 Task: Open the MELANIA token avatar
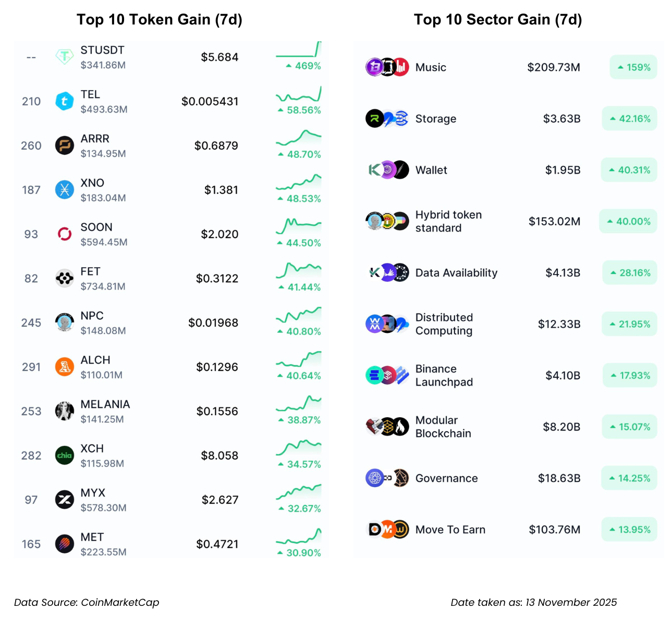pos(65,411)
